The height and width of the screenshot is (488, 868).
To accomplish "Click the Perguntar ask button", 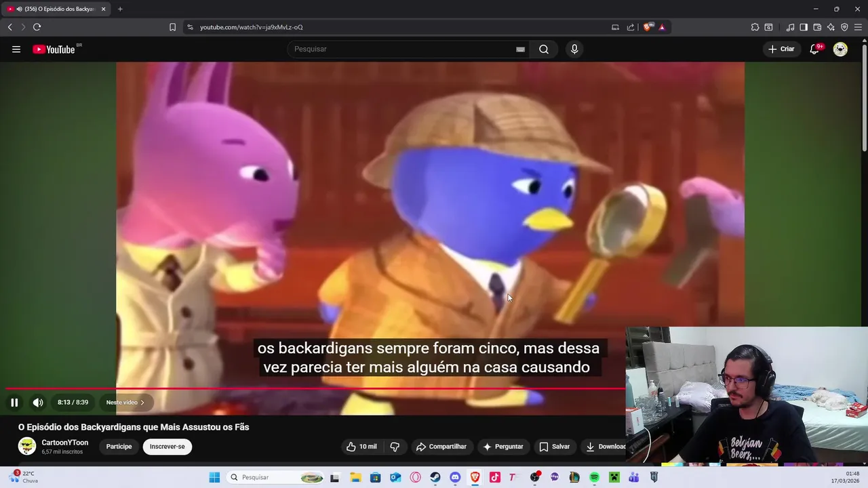I will pyautogui.click(x=502, y=447).
